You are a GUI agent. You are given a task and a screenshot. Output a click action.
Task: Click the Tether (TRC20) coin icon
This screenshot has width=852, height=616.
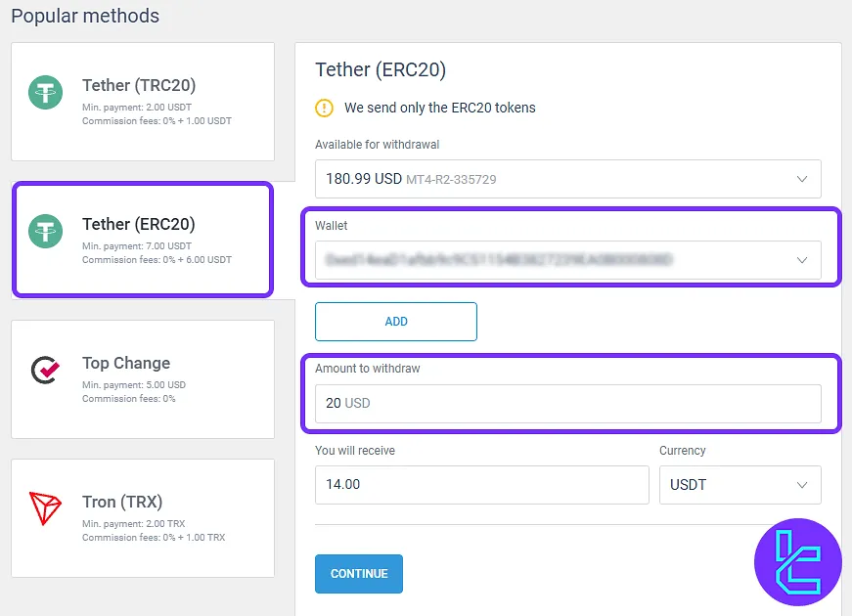(46, 92)
